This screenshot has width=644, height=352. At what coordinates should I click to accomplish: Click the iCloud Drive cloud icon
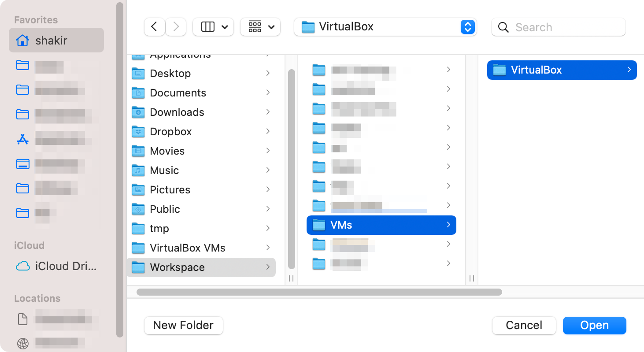pyautogui.click(x=22, y=266)
